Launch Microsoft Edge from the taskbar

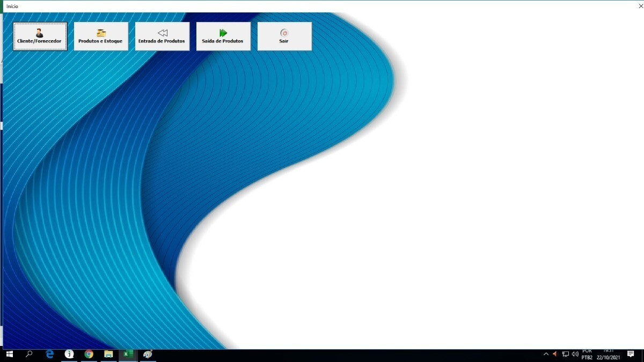click(49, 354)
